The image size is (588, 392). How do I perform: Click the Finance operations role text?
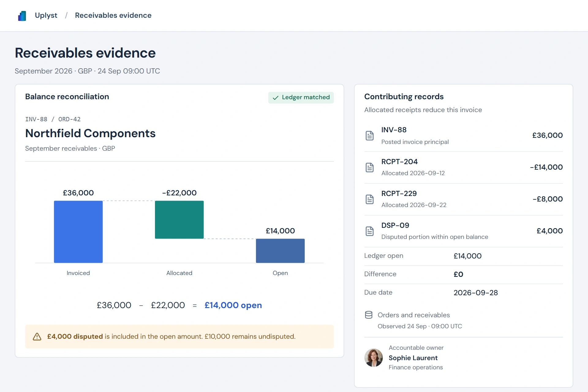click(416, 367)
